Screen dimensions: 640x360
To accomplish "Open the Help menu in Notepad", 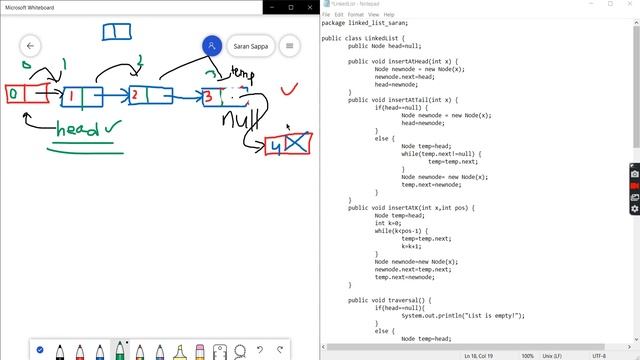I will pyautogui.click(x=389, y=14).
